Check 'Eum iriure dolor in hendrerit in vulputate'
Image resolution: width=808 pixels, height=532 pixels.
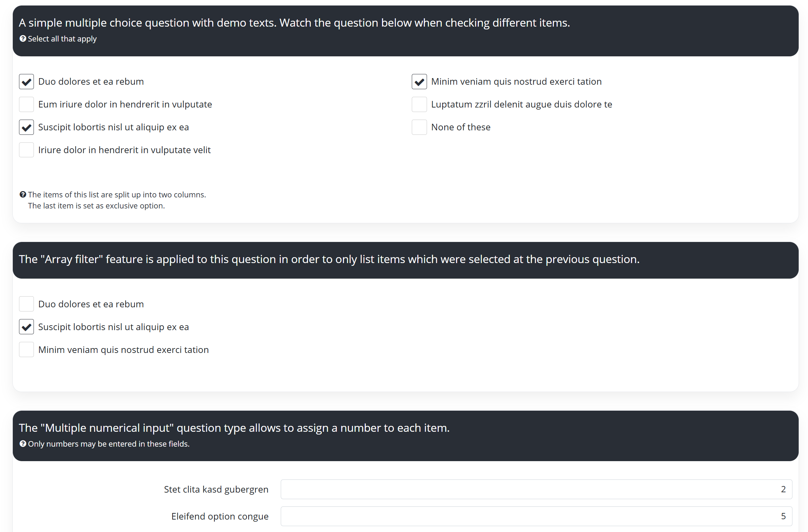pyautogui.click(x=26, y=104)
